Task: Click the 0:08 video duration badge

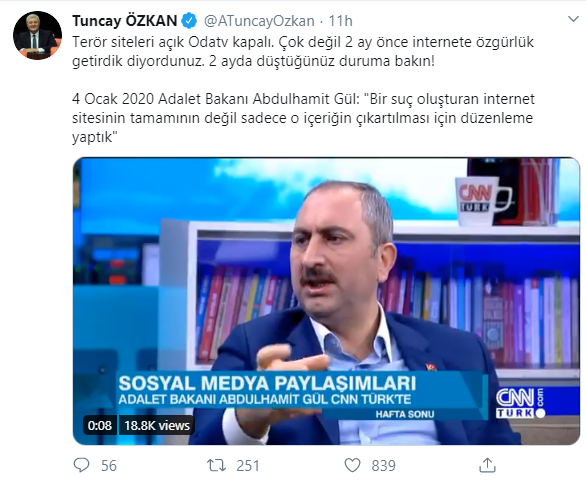Action: click(x=100, y=425)
